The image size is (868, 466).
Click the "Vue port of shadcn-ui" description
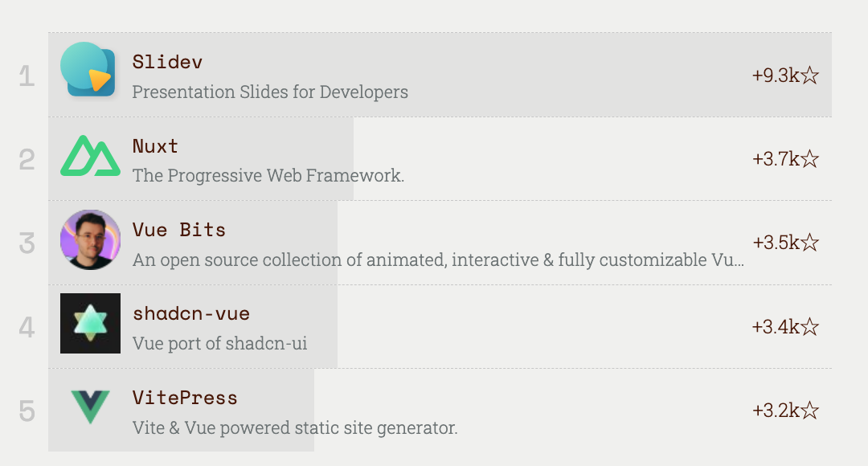click(x=219, y=344)
